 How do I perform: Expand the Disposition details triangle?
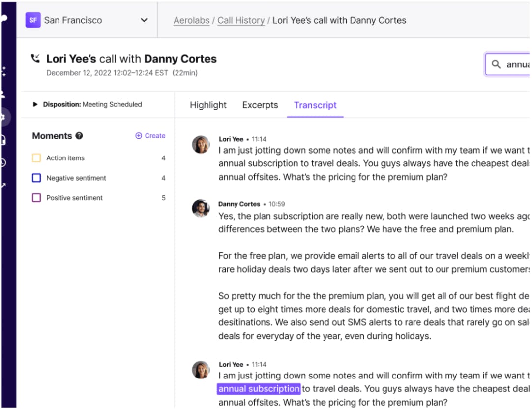pyautogui.click(x=35, y=104)
